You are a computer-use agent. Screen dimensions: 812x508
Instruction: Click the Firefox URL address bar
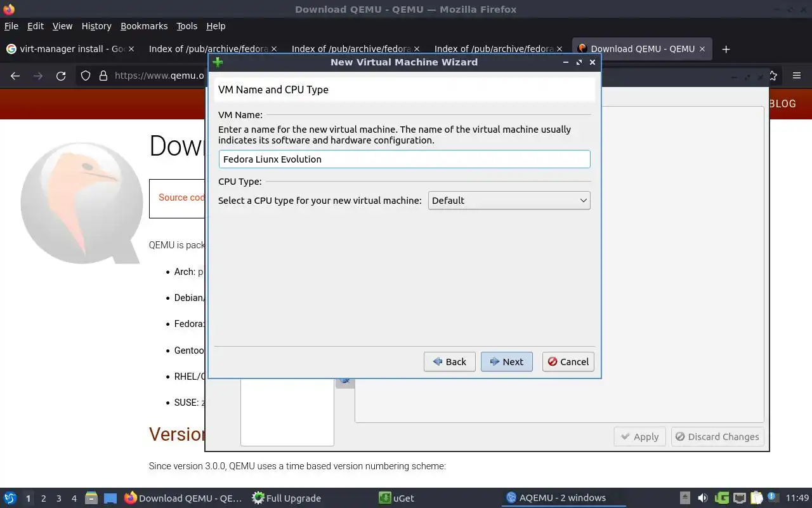pyautogui.click(x=159, y=76)
